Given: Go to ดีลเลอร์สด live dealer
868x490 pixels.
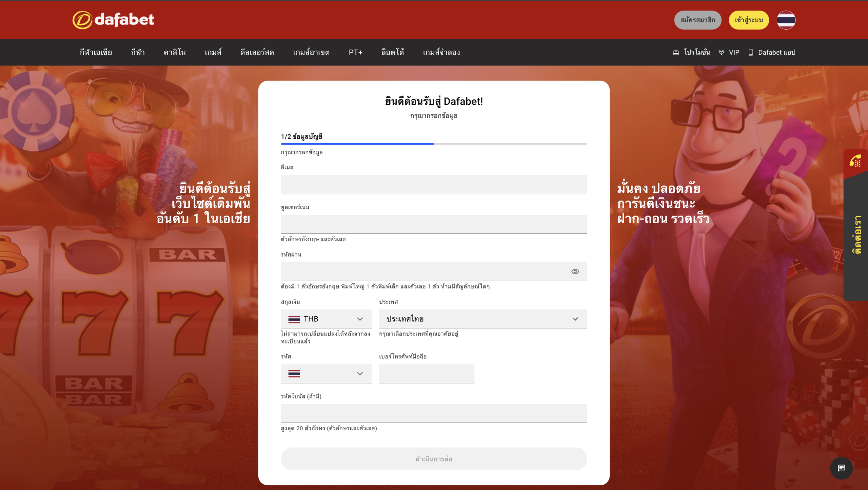Looking at the screenshot, I should click(257, 52).
